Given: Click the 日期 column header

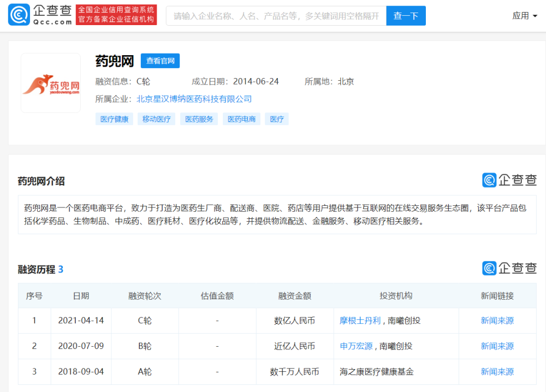Looking at the screenshot, I should point(81,296).
